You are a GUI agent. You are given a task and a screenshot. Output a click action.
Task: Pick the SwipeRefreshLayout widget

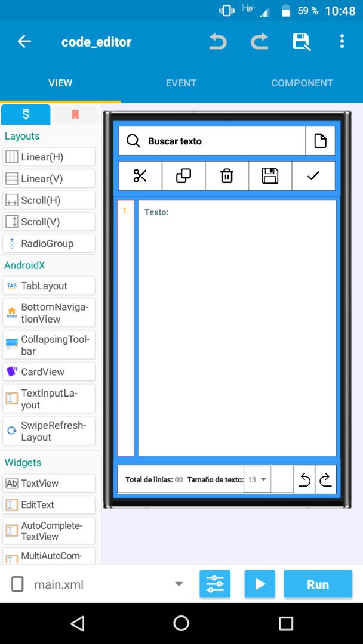pyautogui.click(x=49, y=431)
